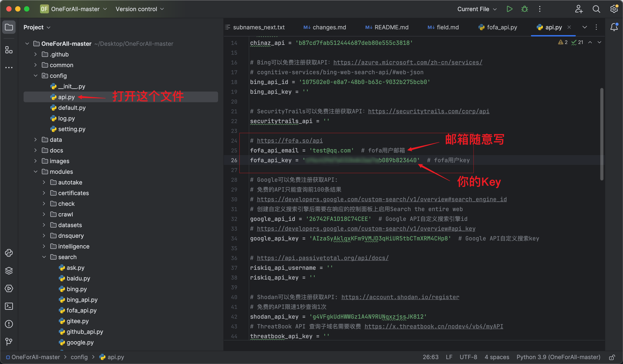Screen dimensions: 623x364
Task: Click the securitytrails.com/corp/api link
Action: [x=429, y=111]
